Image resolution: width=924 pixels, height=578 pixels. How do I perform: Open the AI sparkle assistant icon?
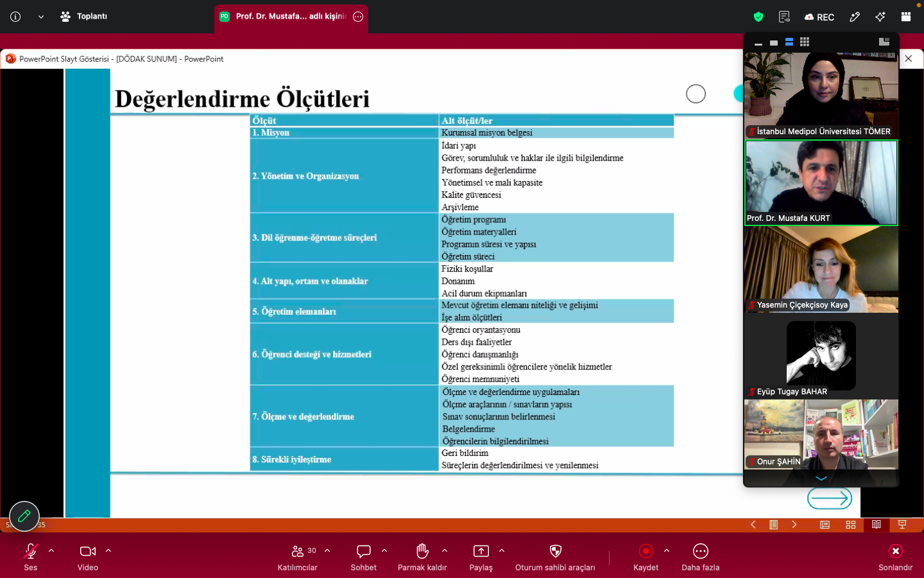[x=880, y=17]
